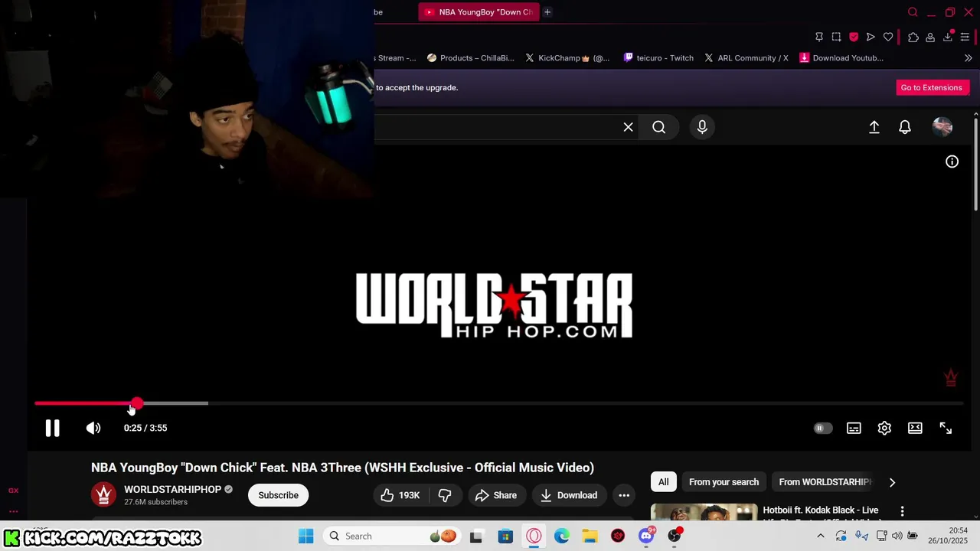Dislike the video with thumbs down
The image size is (980, 551).
[445, 495]
